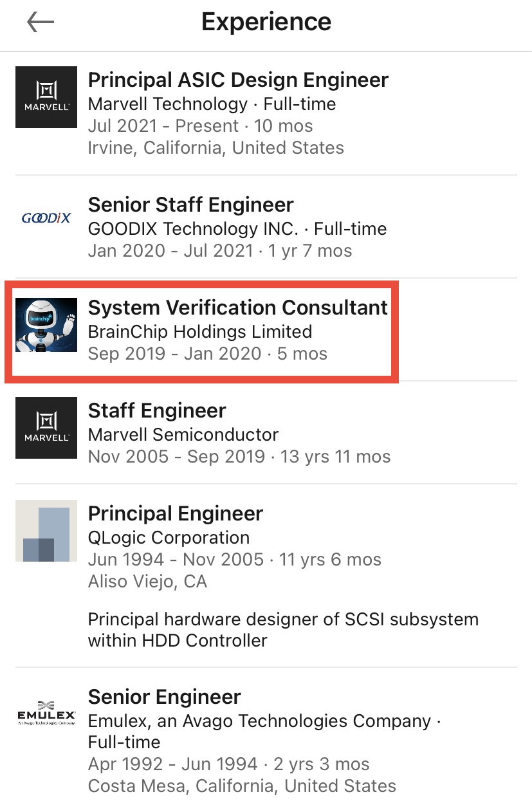Tap Emulex, an Avago Technologies Company text

coord(259,721)
